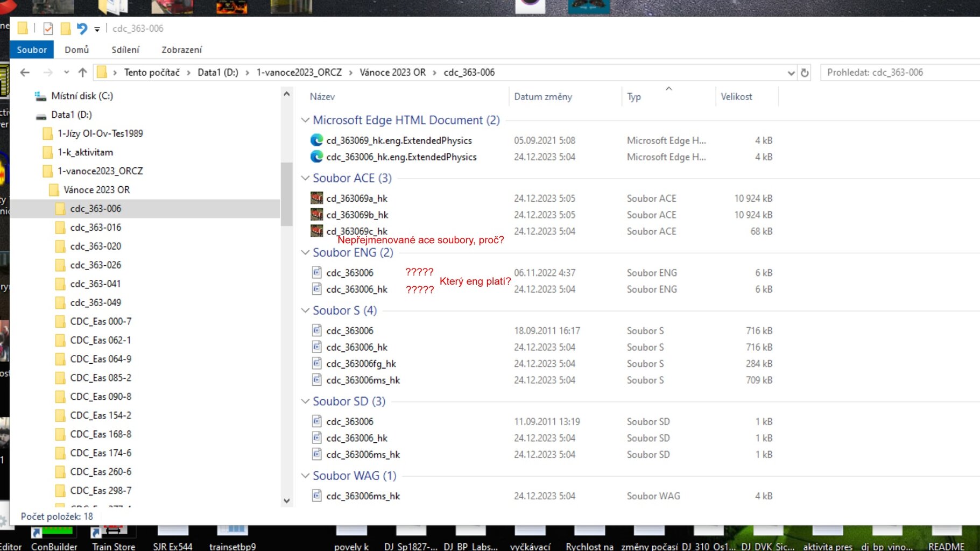Image resolution: width=980 pixels, height=551 pixels.
Task: Click the Back navigation arrow
Action: (x=25, y=72)
